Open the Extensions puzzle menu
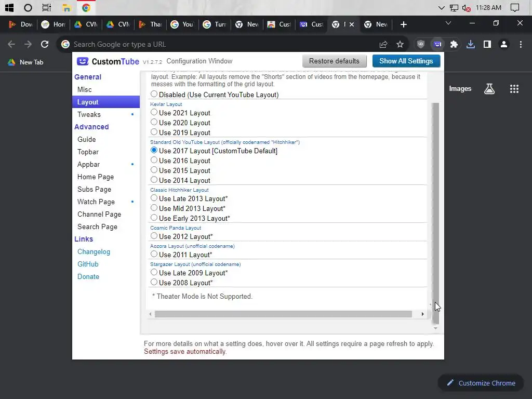532x399 pixels. (454, 44)
